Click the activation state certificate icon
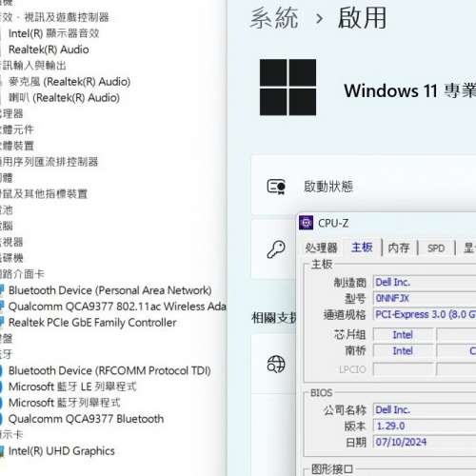 pyautogui.click(x=276, y=187)
